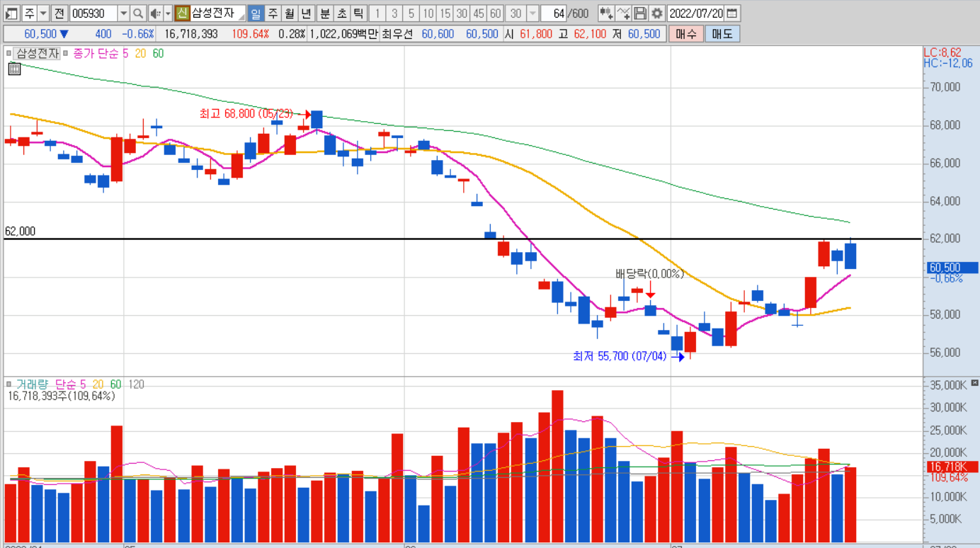980x548 pixels.
Task: Click the red 16,718K volume tag
Action: click(952, 467)
